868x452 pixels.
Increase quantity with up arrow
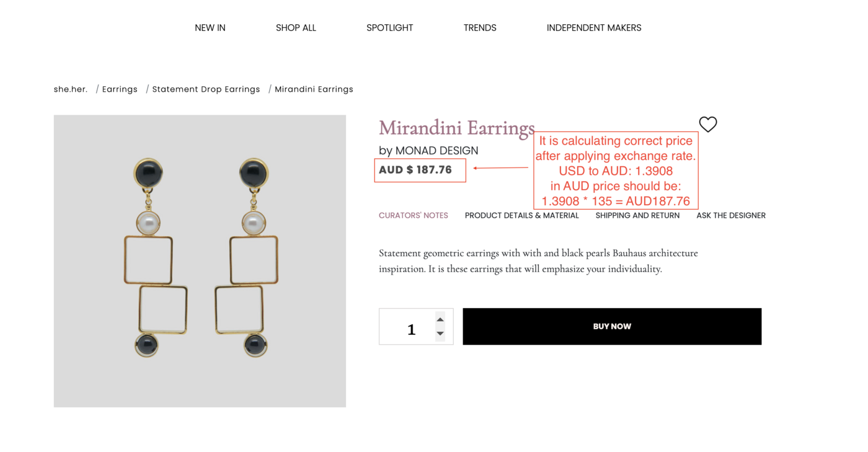coord(440,319)
